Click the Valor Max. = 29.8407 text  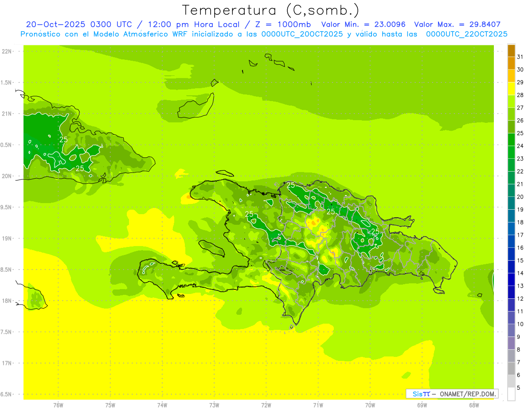tap(457, 24)
